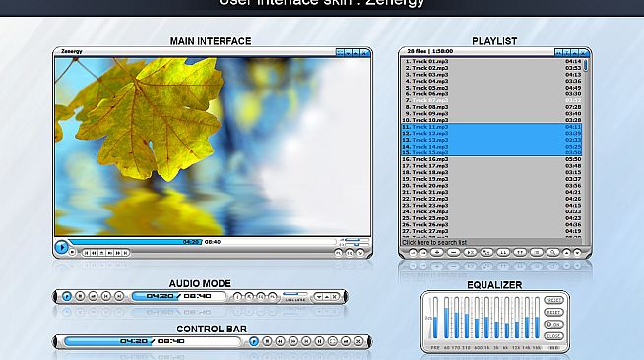
Task: Click the blue Play button in Control Bar
Action: pyautogui.click(x=254, y=341)
